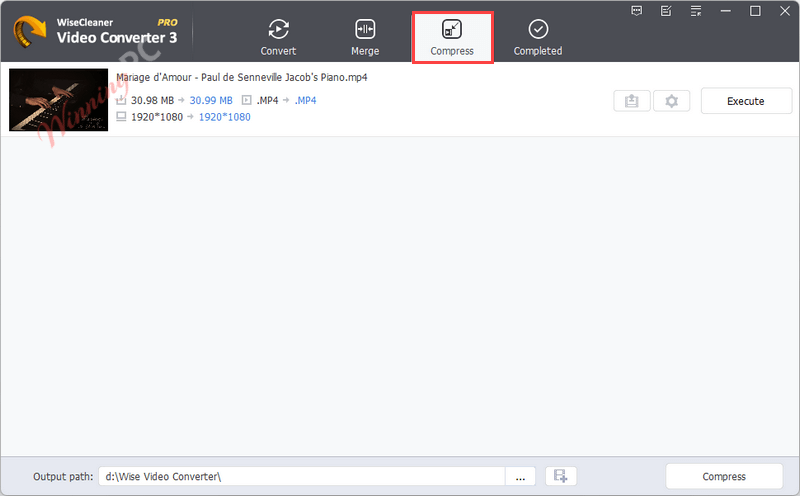Click the resolution monitor icon
Screen dimensions: 800x496
click(x=121, y=117)
